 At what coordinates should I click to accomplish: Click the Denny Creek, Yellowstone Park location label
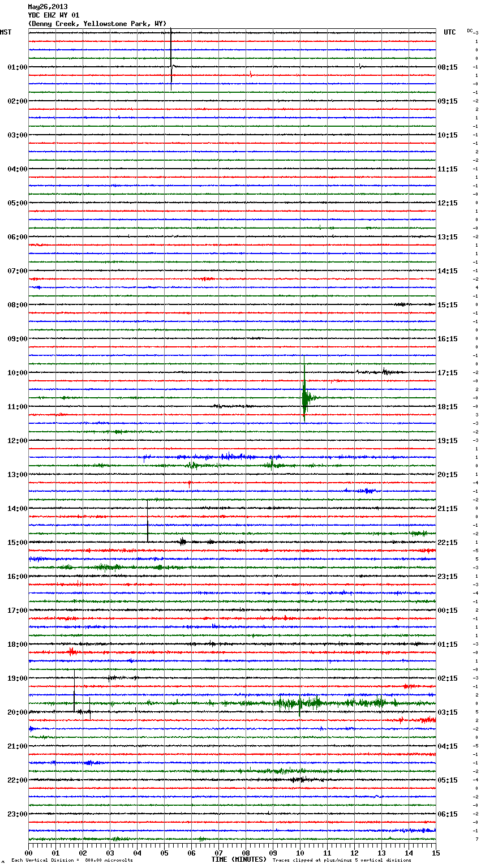tap(97, 24)
